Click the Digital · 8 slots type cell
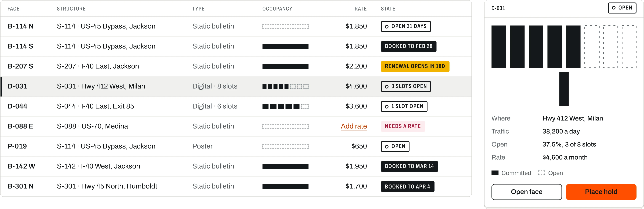 (x=215, y=86)
